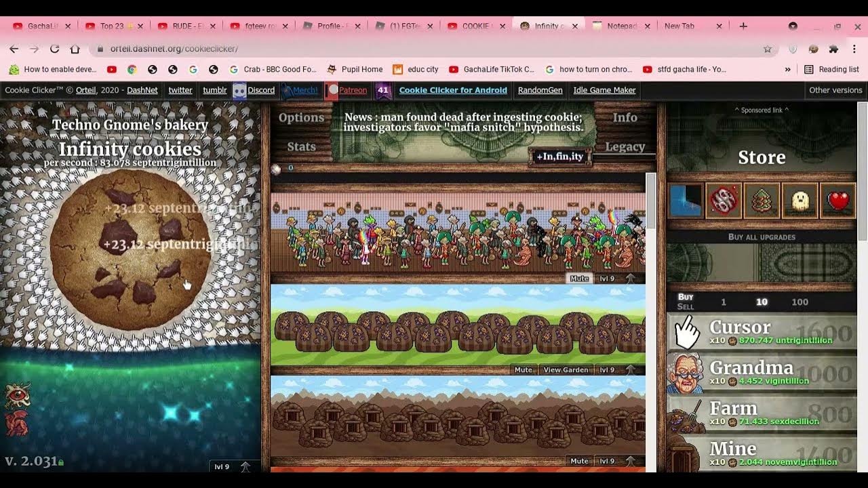
Task: Buy Mine buildings in the store
Action: (762, 453)
